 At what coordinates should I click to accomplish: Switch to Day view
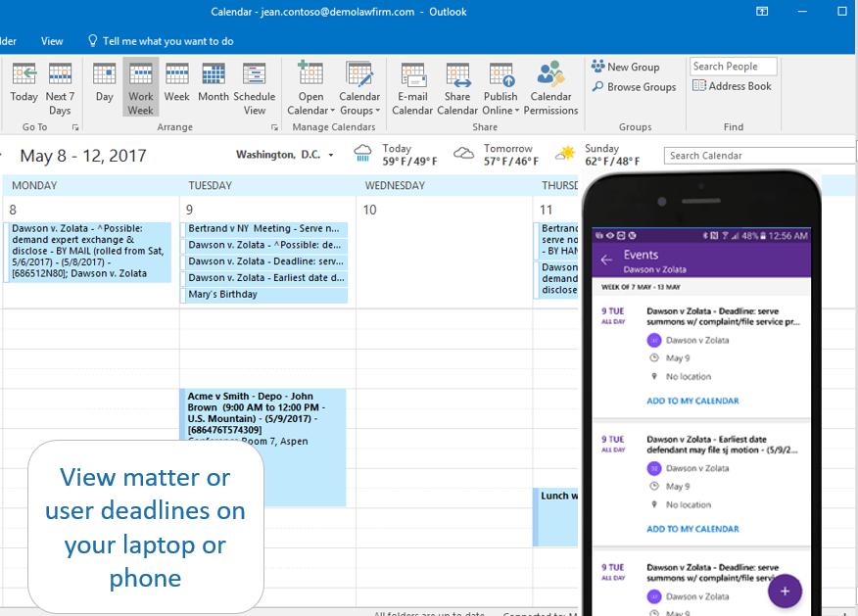[x=104, y=82]
